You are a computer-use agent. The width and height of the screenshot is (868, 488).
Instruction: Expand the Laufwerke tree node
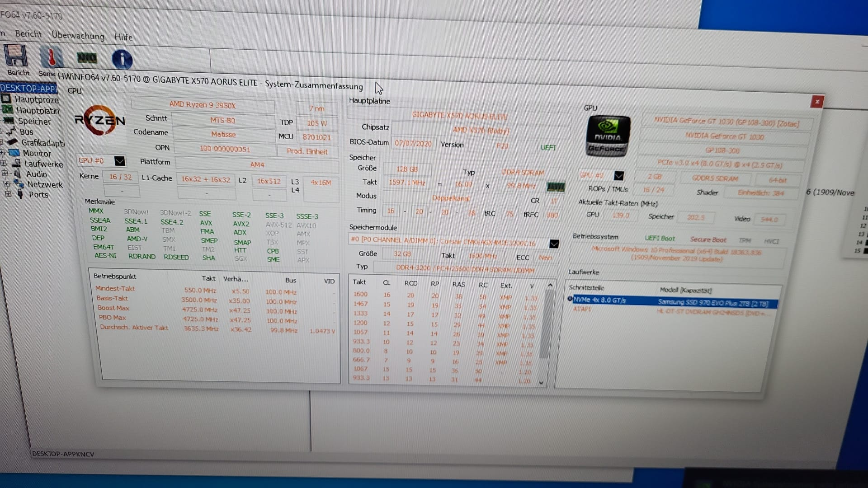coord(3,163)
